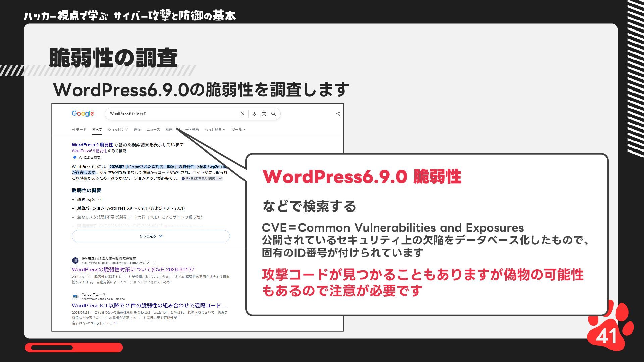Click the red warning text 攻撃コードが見つかる

tap(423, 282)
